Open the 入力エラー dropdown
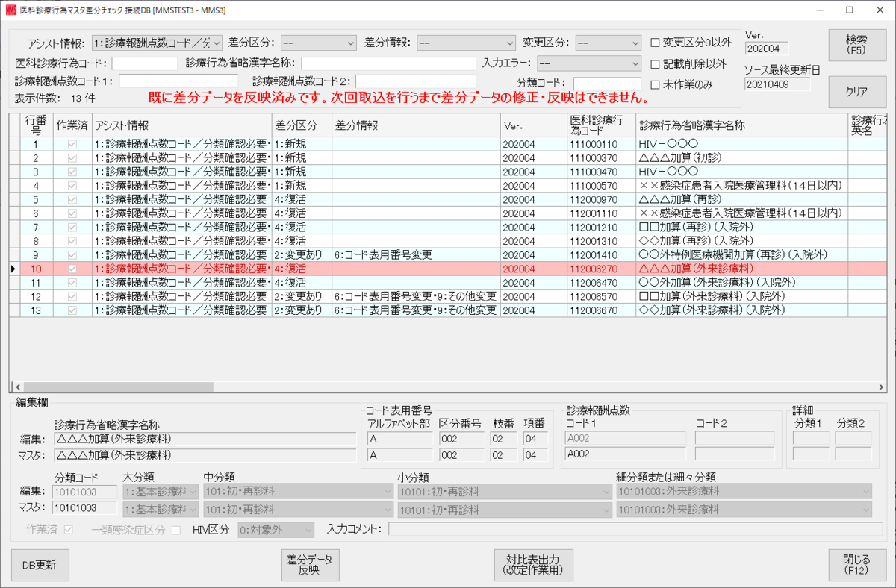This screenshot has height=588, width=896. click(589, 63)
